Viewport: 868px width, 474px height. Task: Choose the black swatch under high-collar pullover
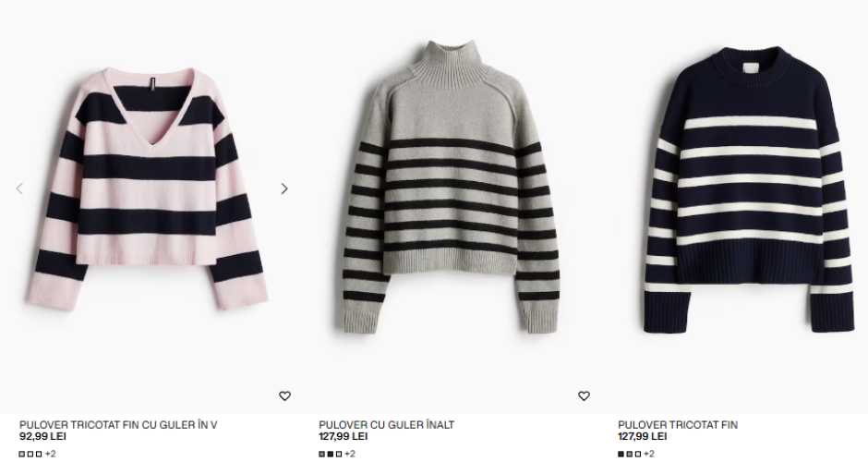point(330,454)
